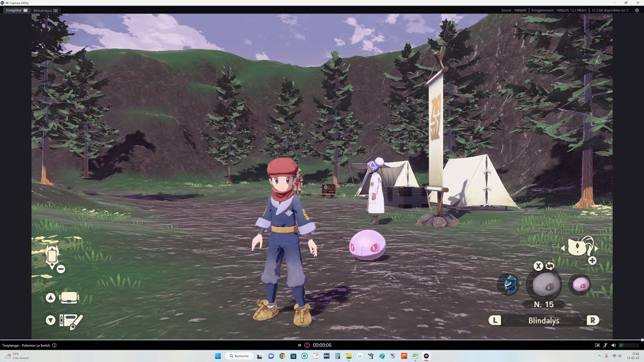Open the Windows Start menu
Image resolution: width=644 pixels, height=362 pixels.
[x=218, y=356]
